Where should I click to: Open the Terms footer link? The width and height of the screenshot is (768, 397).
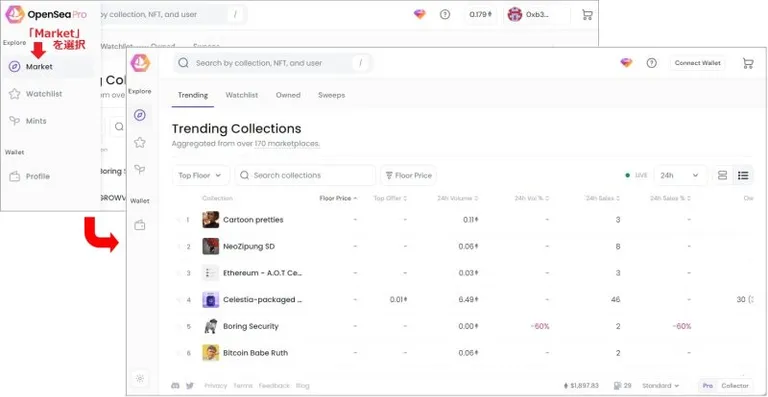point(242,386)
